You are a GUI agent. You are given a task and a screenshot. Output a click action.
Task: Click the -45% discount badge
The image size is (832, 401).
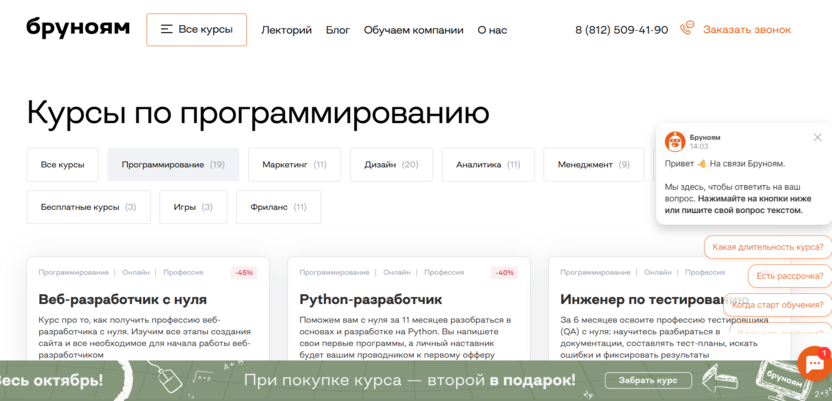pyautogui.click(x=244, y=273)
